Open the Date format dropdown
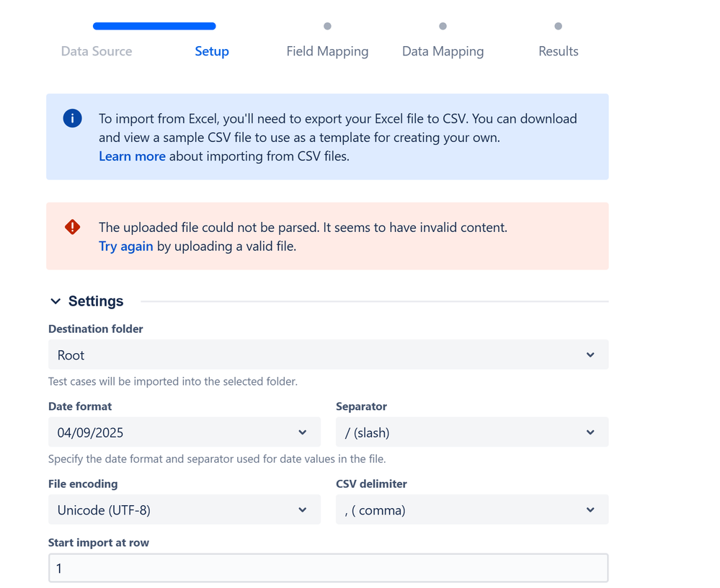 (x=184, y=432)
